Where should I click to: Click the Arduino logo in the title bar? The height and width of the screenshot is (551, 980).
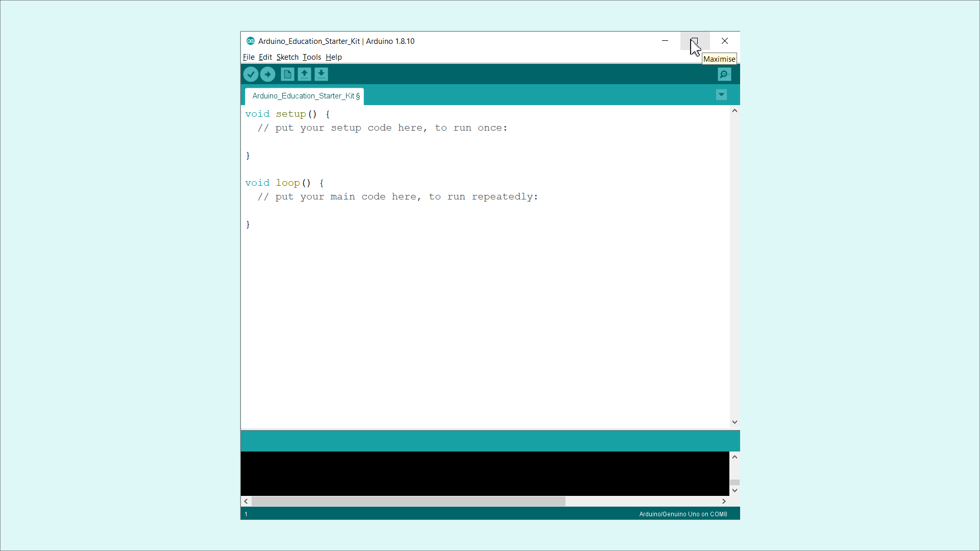pos(251,41)
